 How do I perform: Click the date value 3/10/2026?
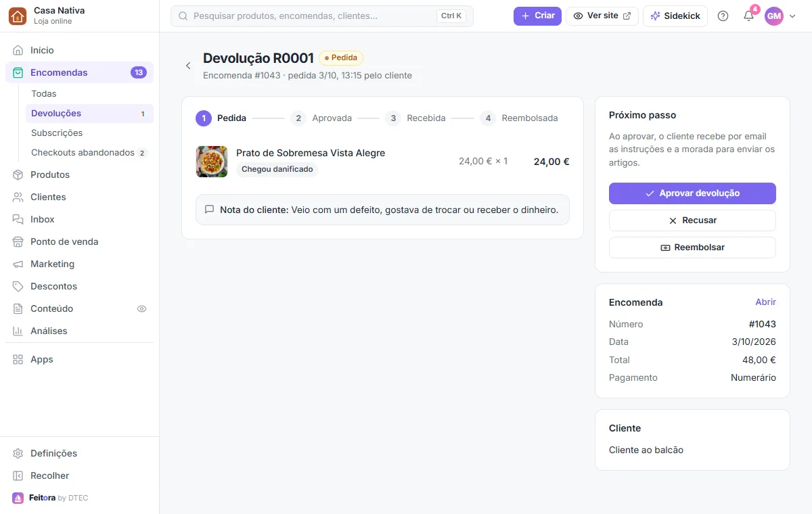[x=754, y=342]
